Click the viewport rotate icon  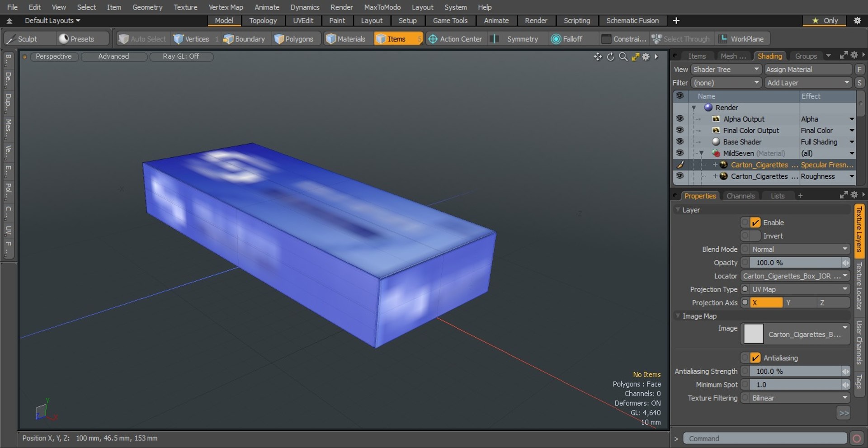[x=610, y=57]
